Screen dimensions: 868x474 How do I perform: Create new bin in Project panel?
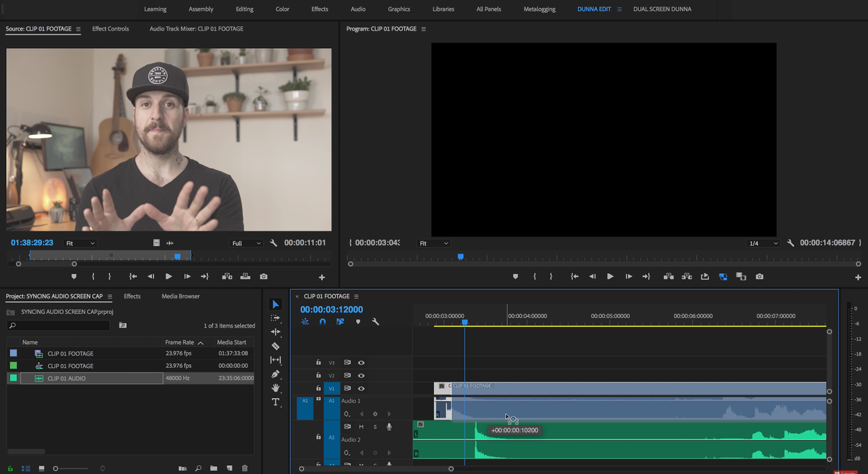[x=214, y=468]
